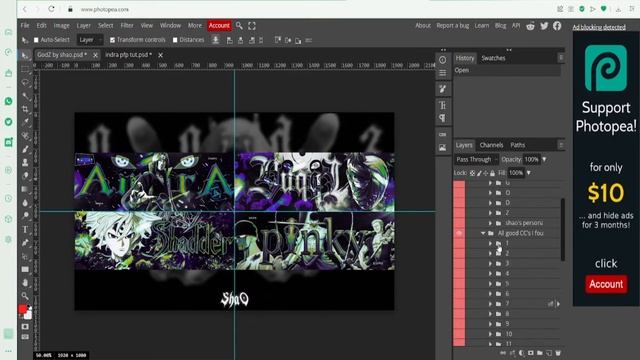Select the Dodge tool
The width and height of the screenshot is (640, 360).
pyautogui.click(x=25, y=216)
